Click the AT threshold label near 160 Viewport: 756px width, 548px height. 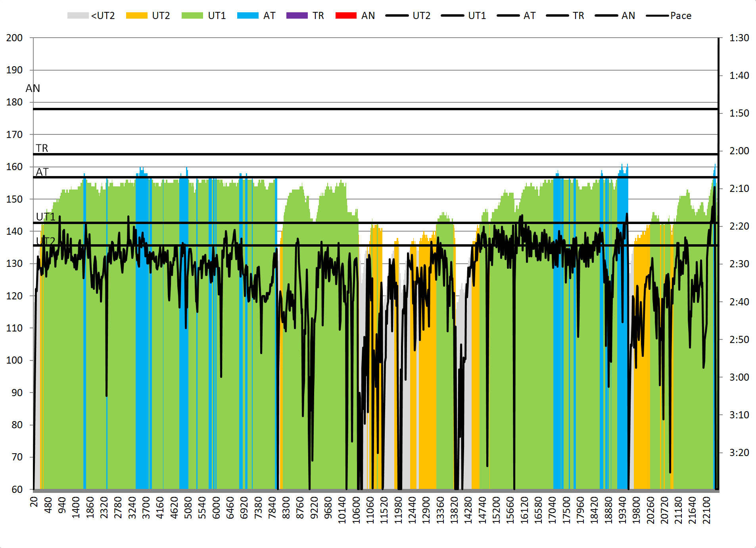[x=42, y=172]
